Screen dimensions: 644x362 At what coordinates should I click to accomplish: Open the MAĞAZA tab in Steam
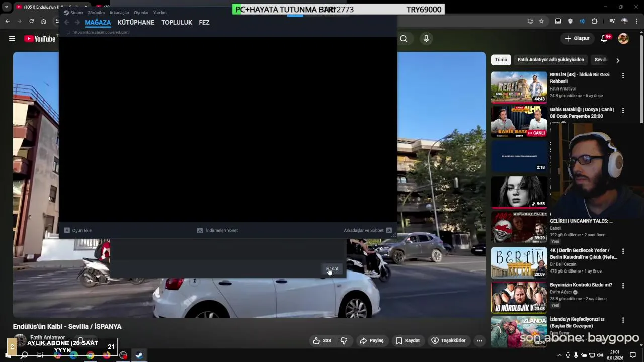[98, 22]
